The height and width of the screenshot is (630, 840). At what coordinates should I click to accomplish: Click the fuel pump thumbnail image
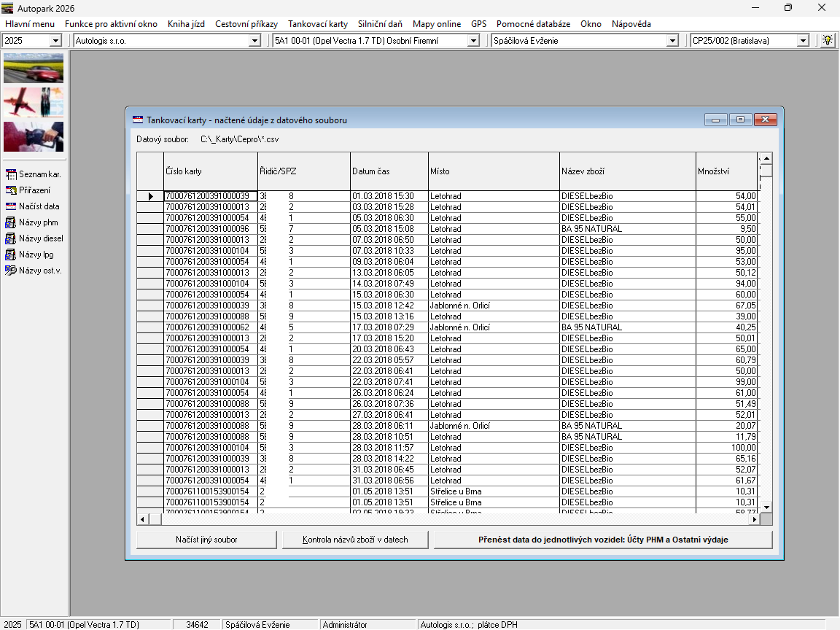(34, 136)
